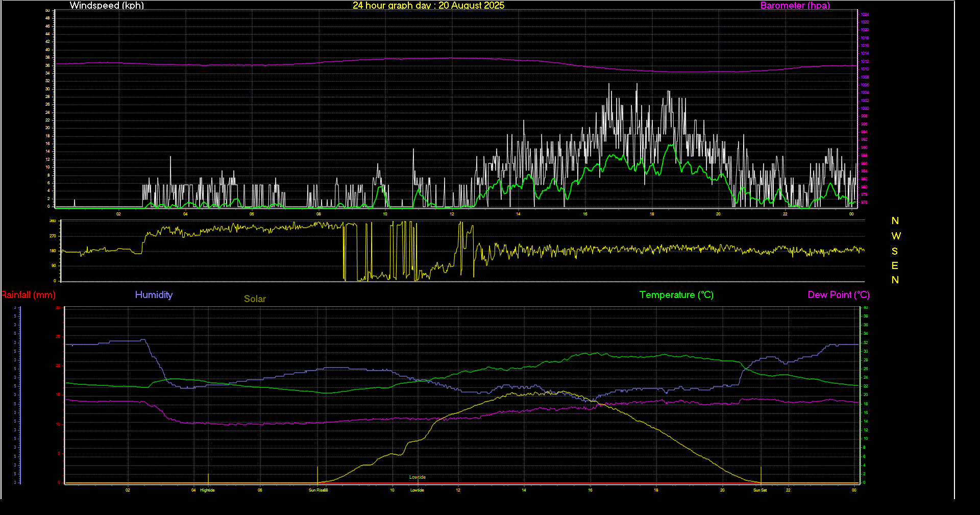Click the Sun Set label on time axis
The height and width of the screenshot is (515, 980).
(x=760, y=490)
